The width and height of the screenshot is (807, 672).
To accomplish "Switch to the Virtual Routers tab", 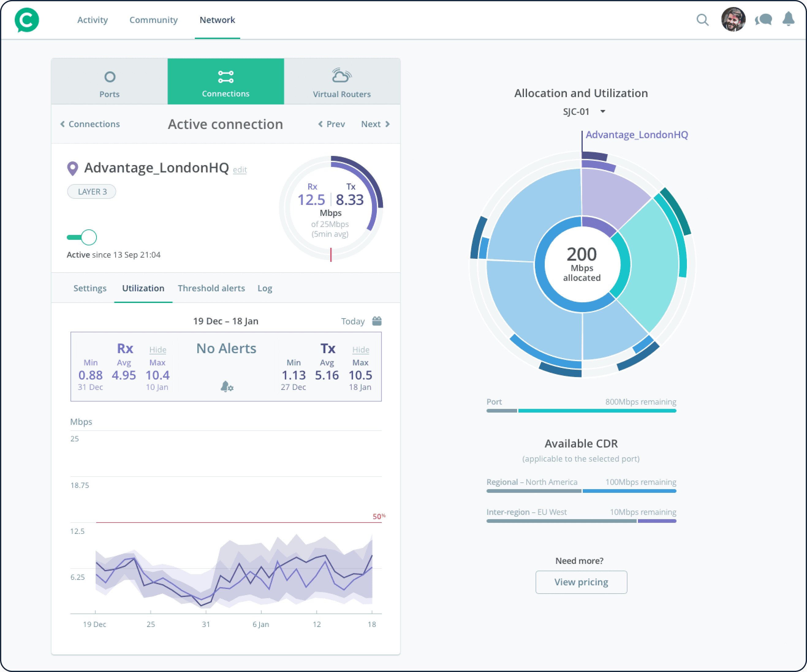I will [342, 81].
